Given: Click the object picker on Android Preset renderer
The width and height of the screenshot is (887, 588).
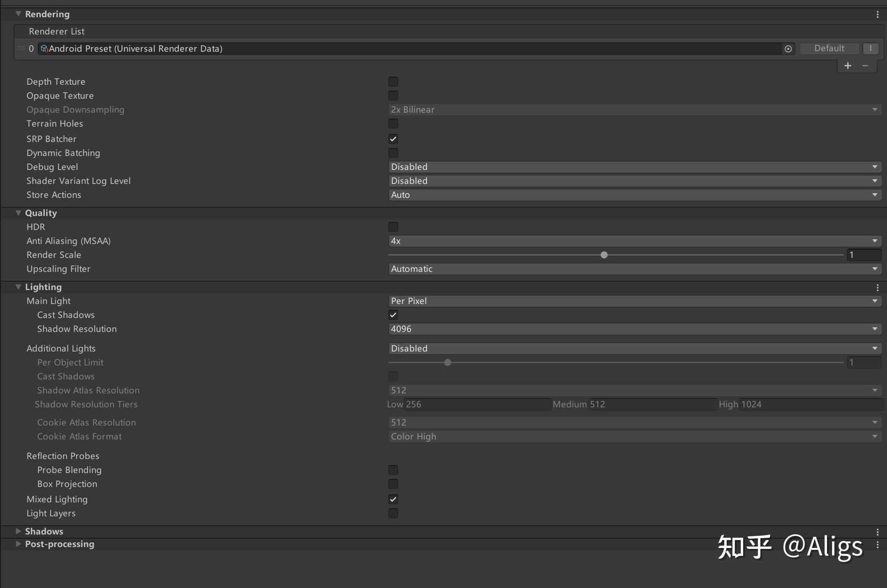Looking at the screenshot, I should (x=787, y=48).
